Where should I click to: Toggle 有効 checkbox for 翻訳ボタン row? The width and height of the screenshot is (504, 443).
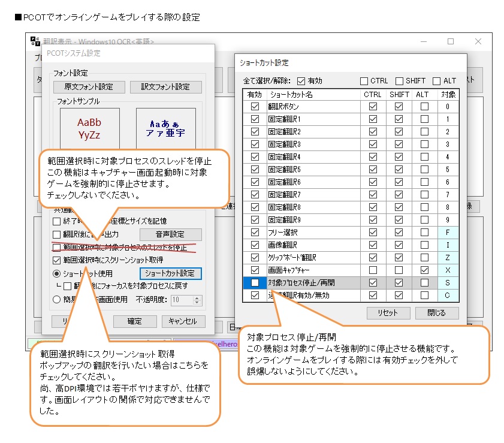coord(255,107)
